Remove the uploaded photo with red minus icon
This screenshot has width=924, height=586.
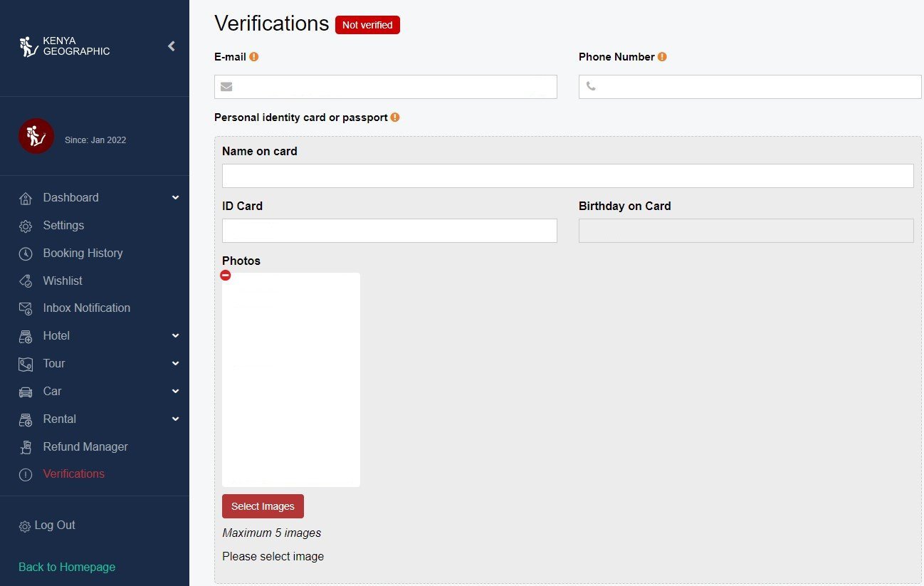[x=226, y=275]
